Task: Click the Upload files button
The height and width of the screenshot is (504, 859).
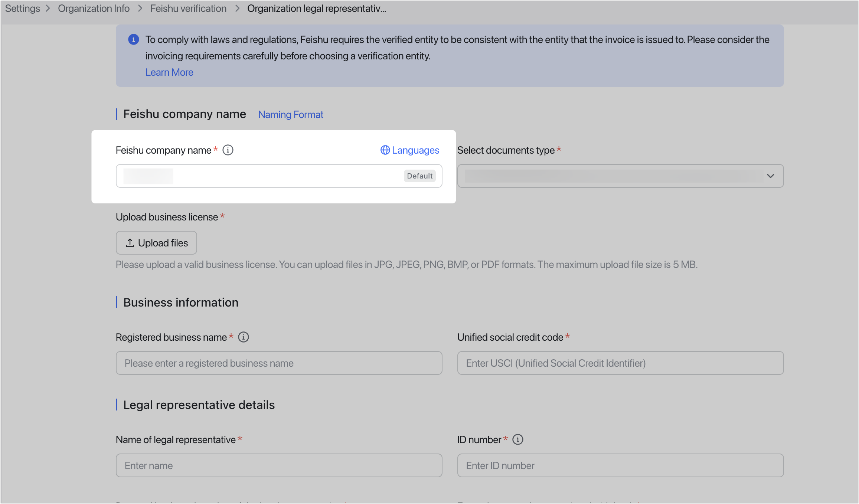Action: pos(156,242)
